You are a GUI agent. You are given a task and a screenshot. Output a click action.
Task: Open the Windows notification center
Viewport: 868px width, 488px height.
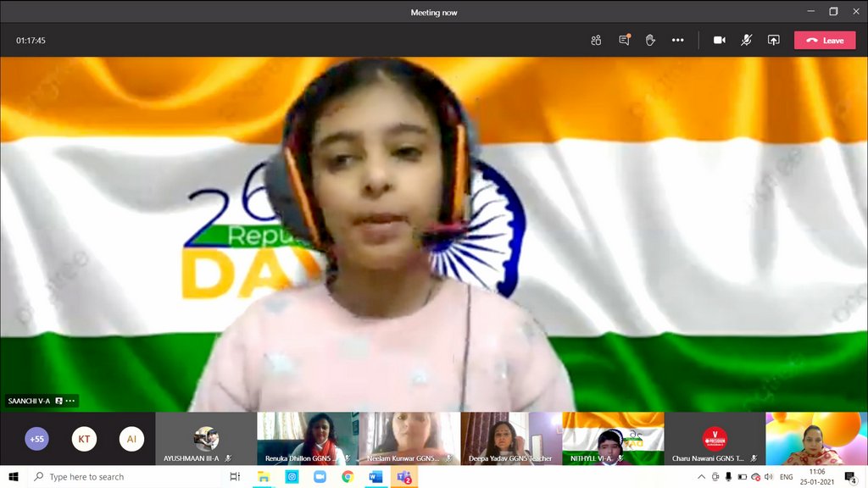tap(851, 476)
